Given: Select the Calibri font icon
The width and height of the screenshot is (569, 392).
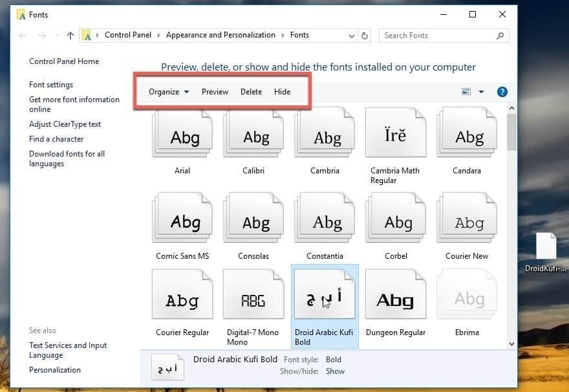Looking at the screenshot, I should (x=253, y=135).
